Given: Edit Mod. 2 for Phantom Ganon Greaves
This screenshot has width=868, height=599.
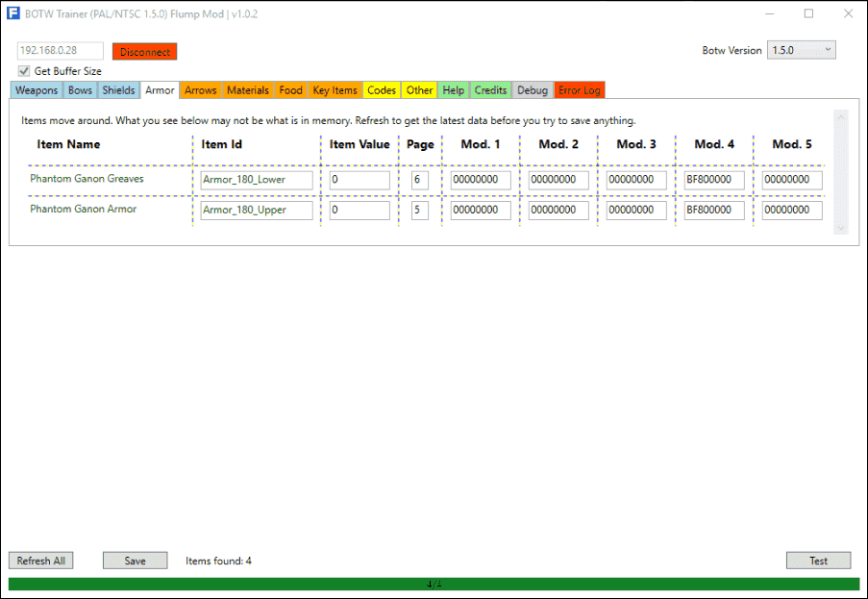Looking at the screenshot, I should pyautogui.click(x=558, y=180).
